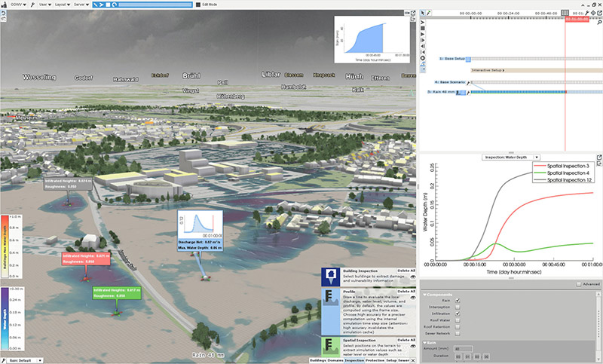Click the red 00 01:00:00 time marker
Image resolution: width=603 pixels, height=364 pixels.
(x=577, y=20)
